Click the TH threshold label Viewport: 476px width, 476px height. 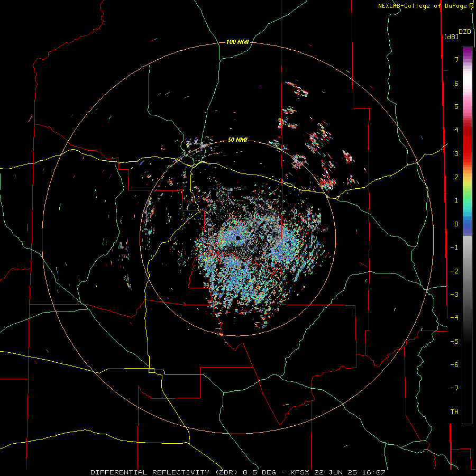454,412
